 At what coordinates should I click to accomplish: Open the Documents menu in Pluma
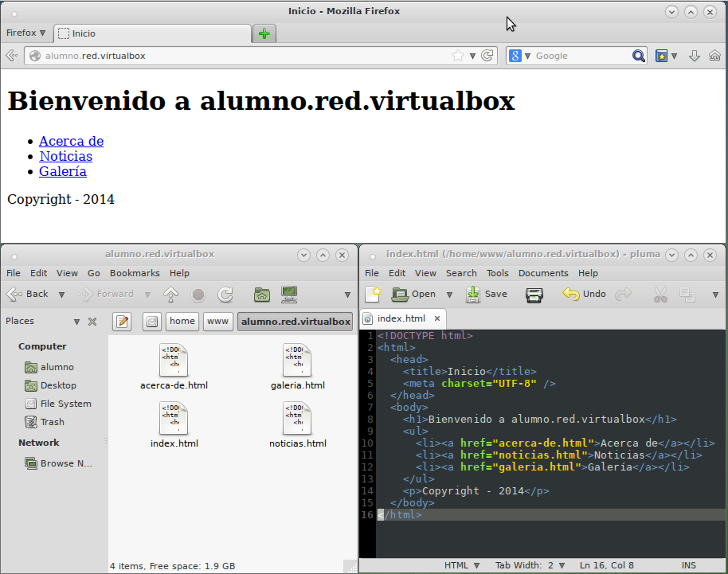(543, 273)
